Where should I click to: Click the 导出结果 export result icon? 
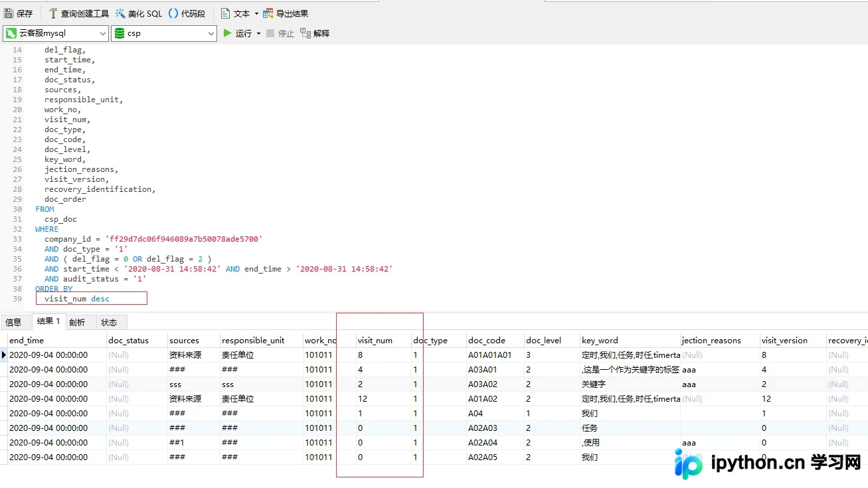[x=268, y=13]
